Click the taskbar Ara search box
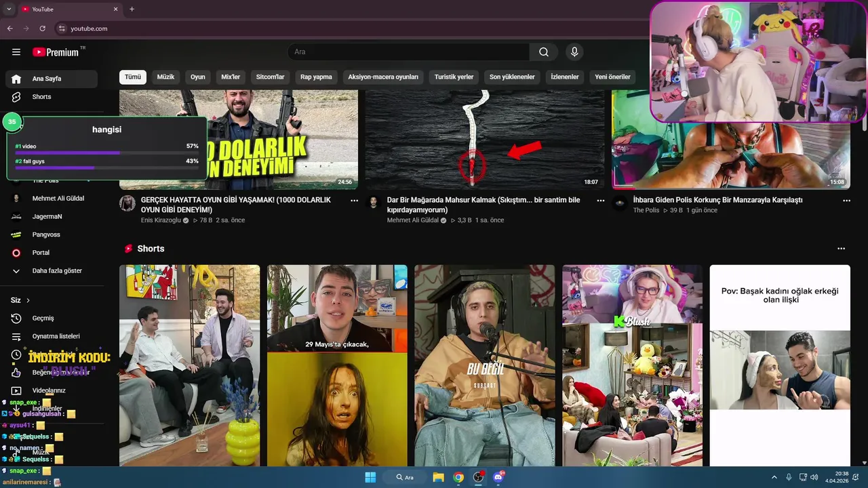 pyautogui.click(x=405, y=477)
